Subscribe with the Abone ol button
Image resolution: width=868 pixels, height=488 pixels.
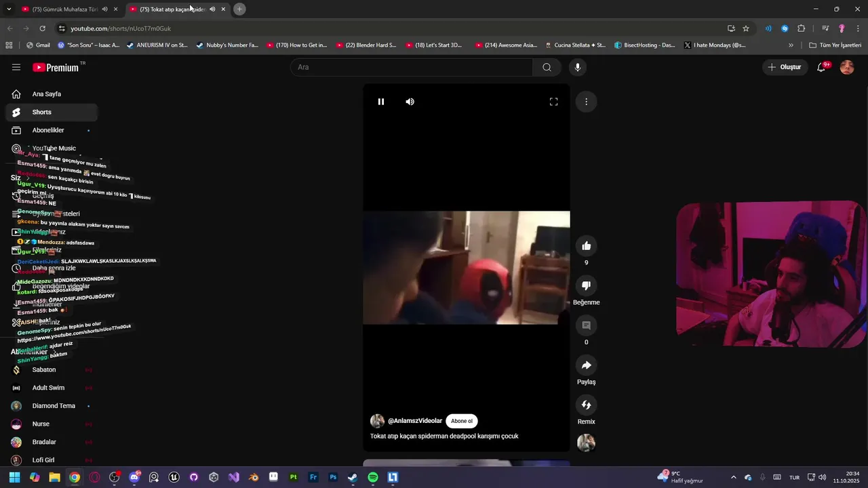click(x=462, y=421)
